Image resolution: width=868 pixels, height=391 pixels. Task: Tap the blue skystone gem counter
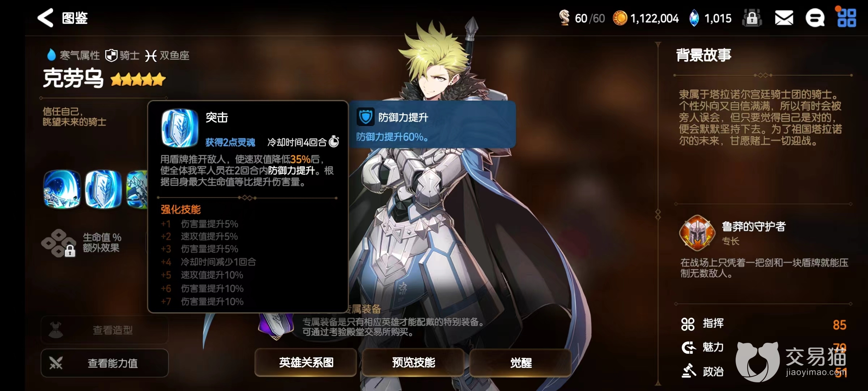point(710,18)
